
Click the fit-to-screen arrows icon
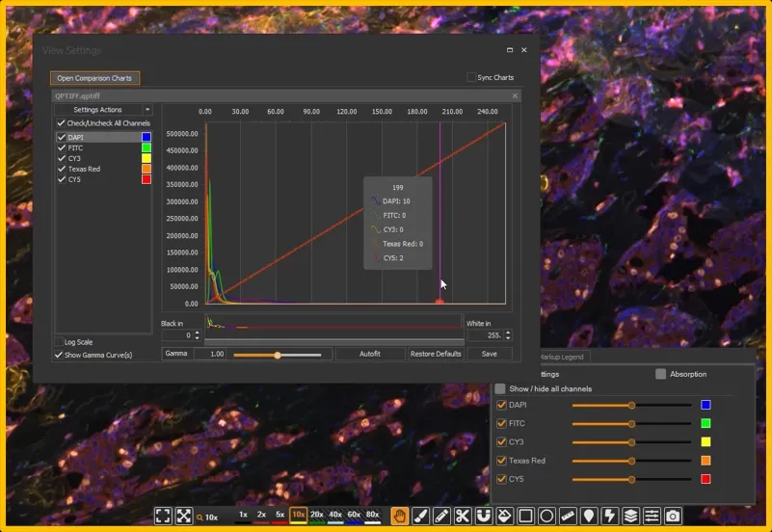(x=184, y=516)
